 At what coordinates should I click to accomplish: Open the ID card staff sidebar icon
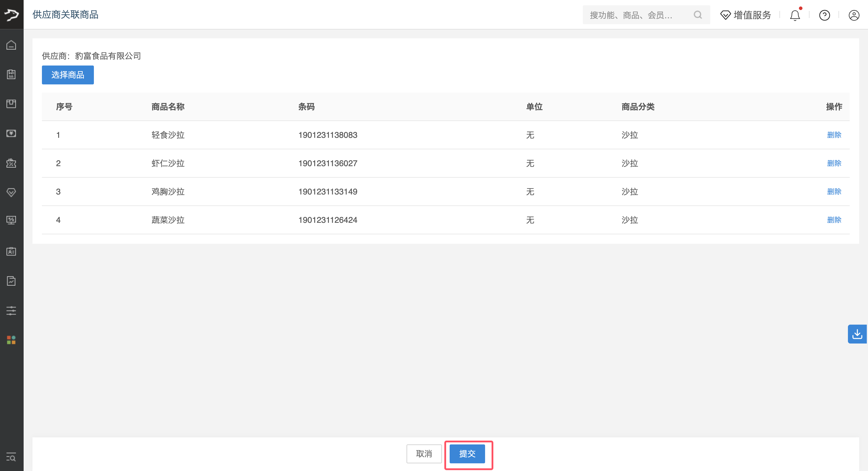click(x=11, y=251)
